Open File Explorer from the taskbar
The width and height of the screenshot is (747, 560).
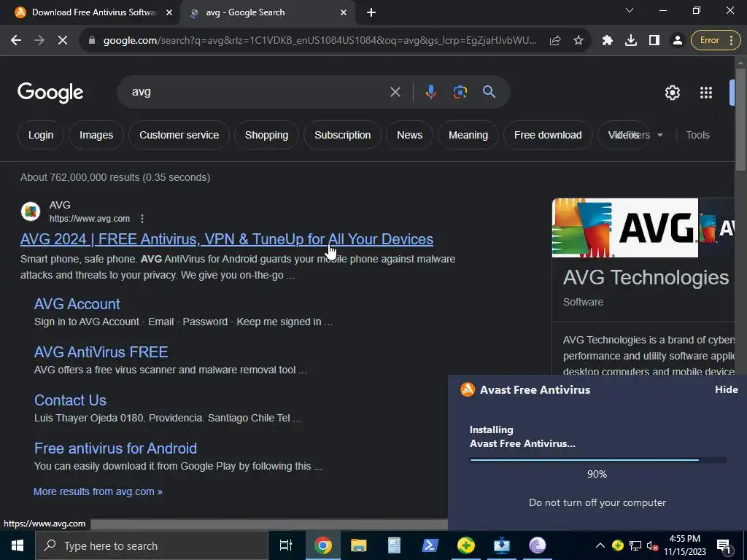click(358, 545)
